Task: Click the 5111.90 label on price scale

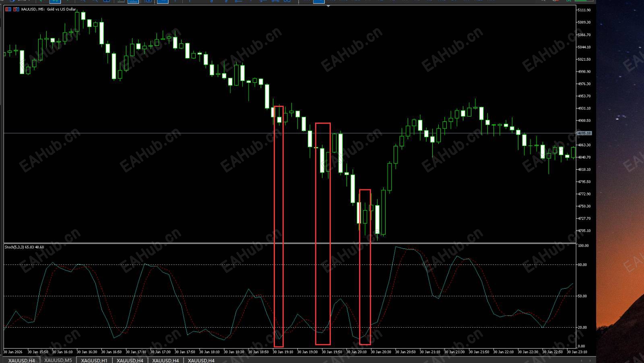Action: 584,10
